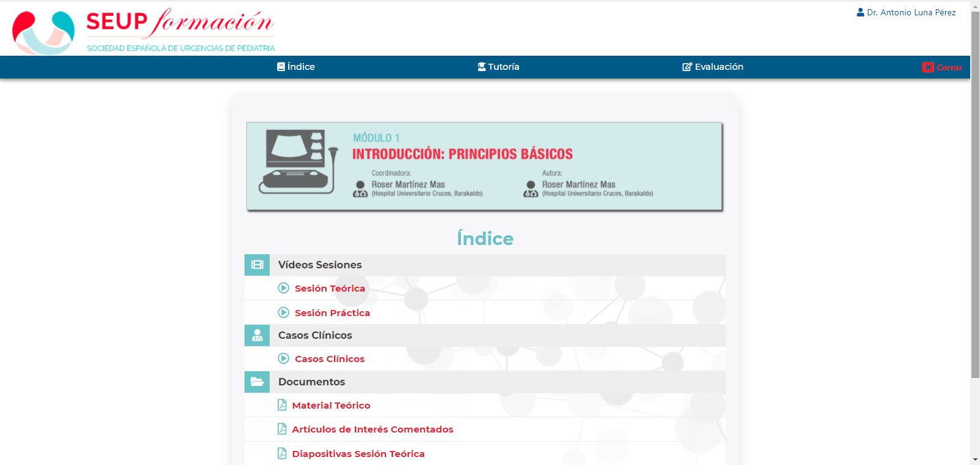Click the SEUP formación logo

(x=143, y=31)
